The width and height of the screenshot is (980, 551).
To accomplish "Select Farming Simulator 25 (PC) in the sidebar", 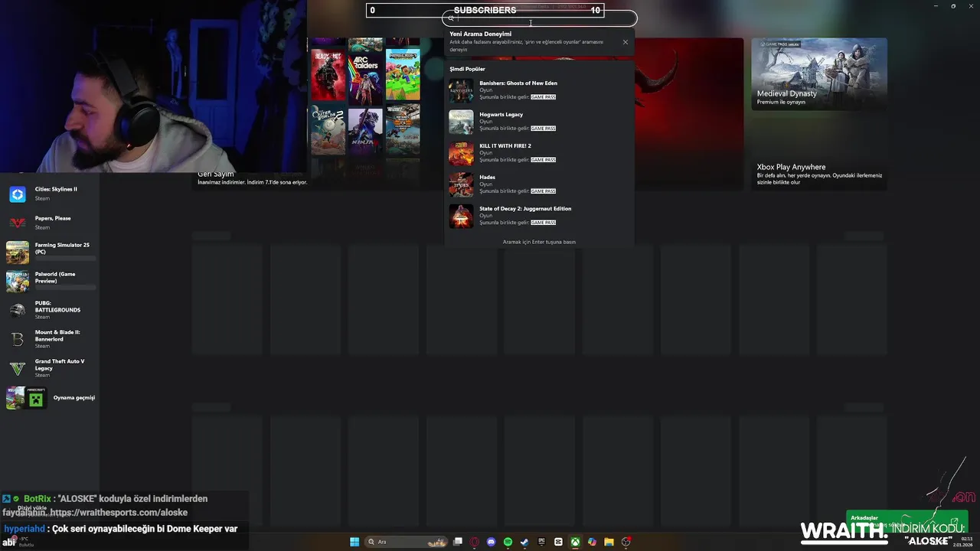I will point(50,252).
